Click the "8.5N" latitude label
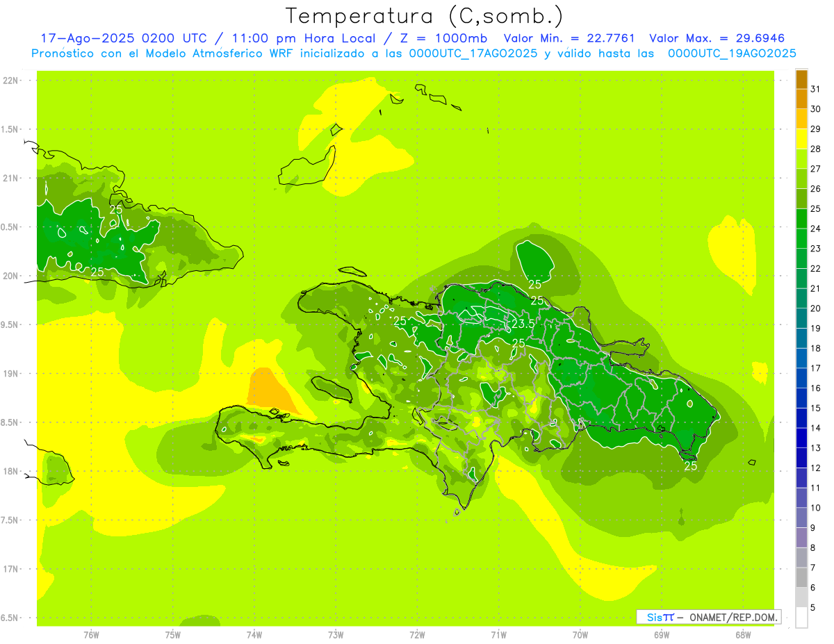 pyautogui.click(x=10, y=422)
